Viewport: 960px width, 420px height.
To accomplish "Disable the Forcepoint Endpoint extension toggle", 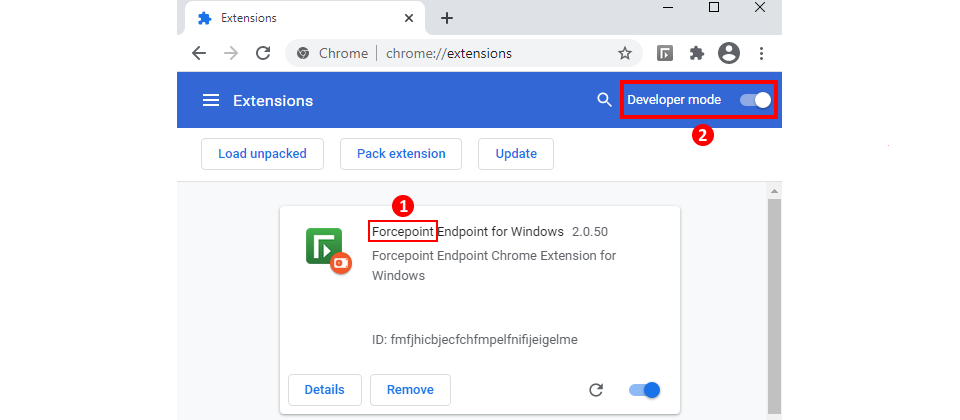I will click(644, 390).
